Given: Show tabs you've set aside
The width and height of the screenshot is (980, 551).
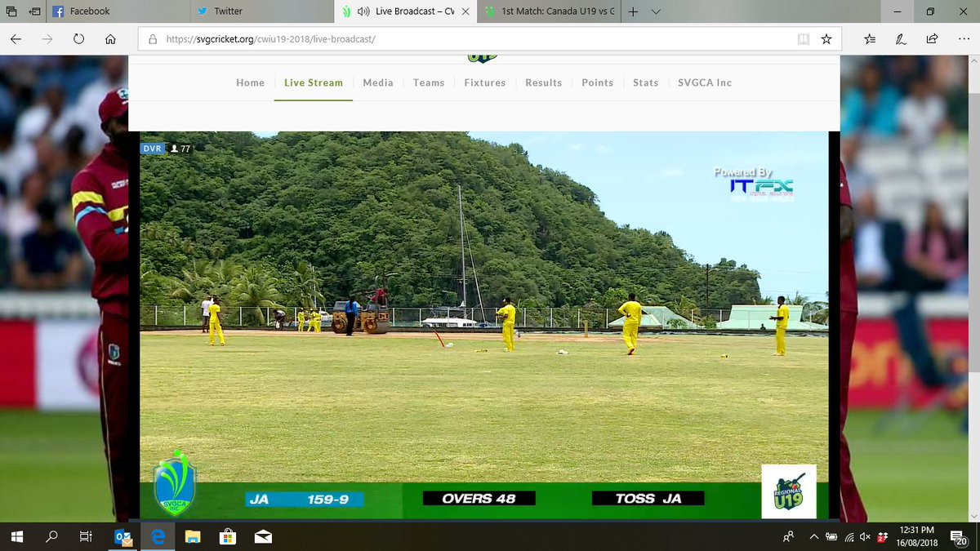Looking at the screenshot, I should 11,11.
